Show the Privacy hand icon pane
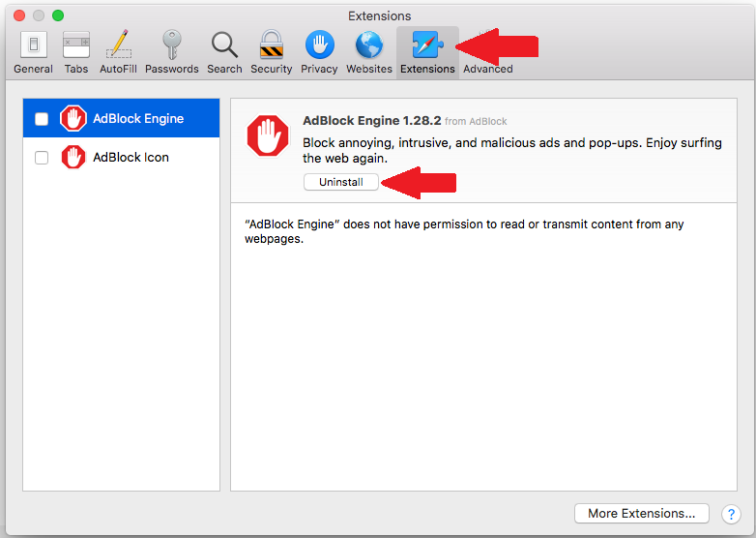The image size is (756, 538). pyautogui.click(x=319, y=52)
